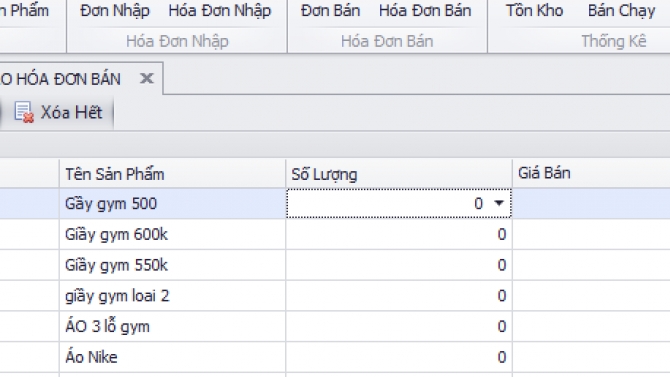Viewport: 670px width, 377px height.
Task: Open Đơn Bán in the ribbon
Action: (x=330, y=11)
